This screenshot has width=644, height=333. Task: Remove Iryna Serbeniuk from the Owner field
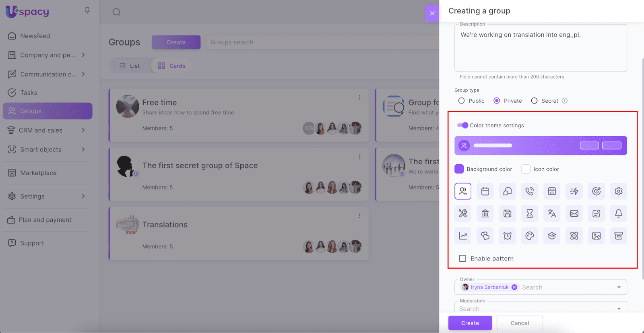514,287
